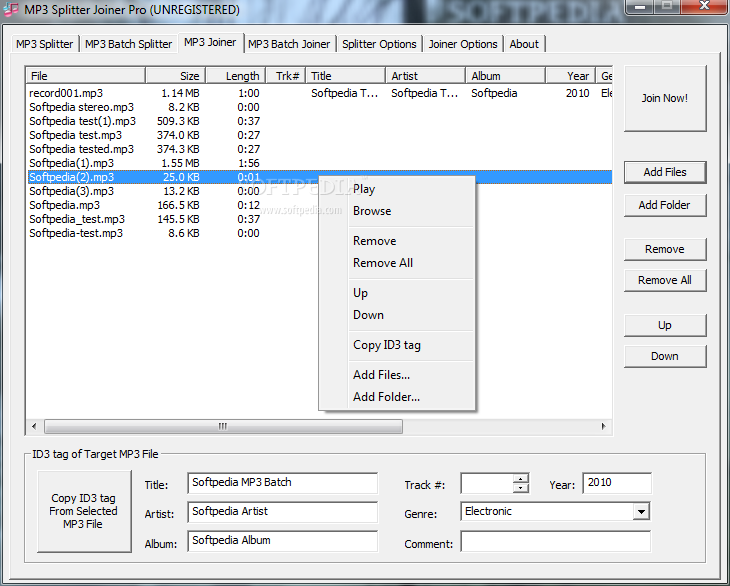Sort by the Length column header
The height and width of the screenshot is (586, 730).
(236, 76)
